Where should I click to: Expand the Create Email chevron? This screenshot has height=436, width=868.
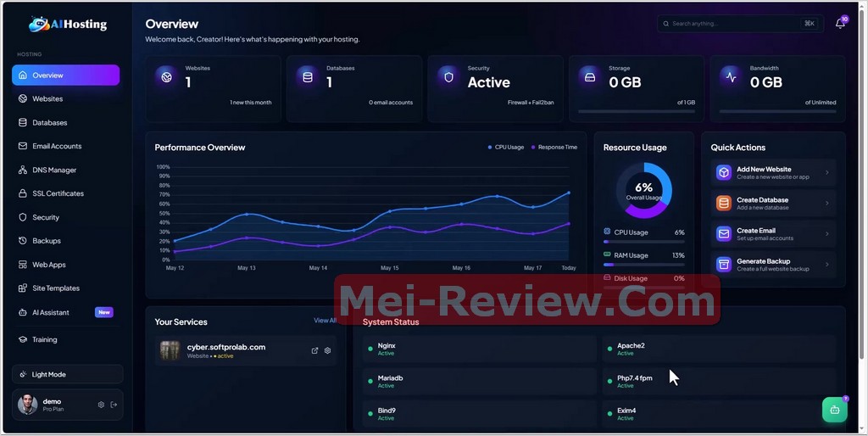click(x=827, y=234)
